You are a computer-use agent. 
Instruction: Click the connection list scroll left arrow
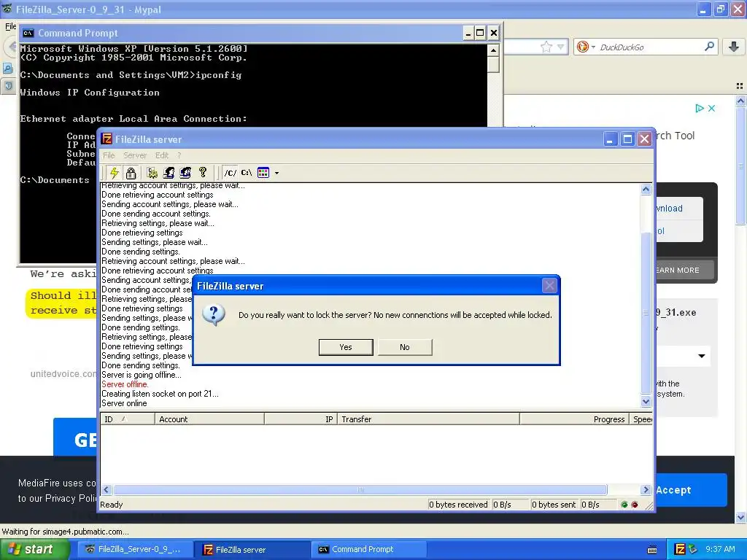(x=107, y=489)
